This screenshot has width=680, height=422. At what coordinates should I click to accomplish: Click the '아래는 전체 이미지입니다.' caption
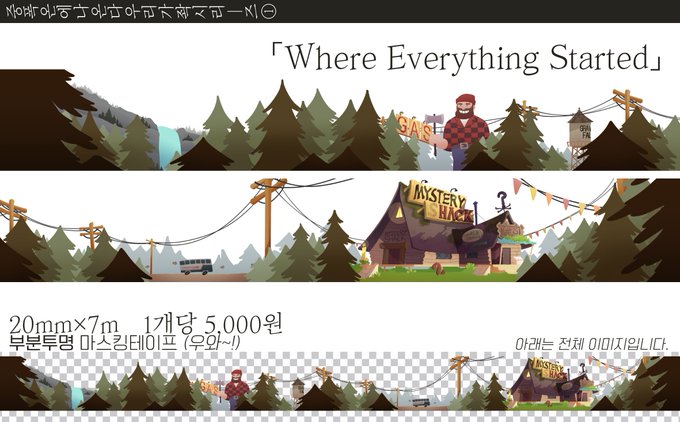(592, 344)
